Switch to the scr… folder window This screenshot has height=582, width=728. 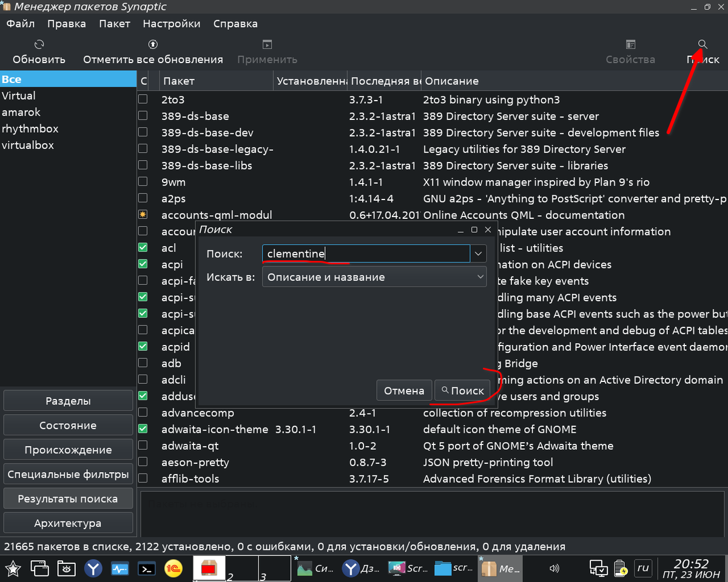(x=453, y=569)
